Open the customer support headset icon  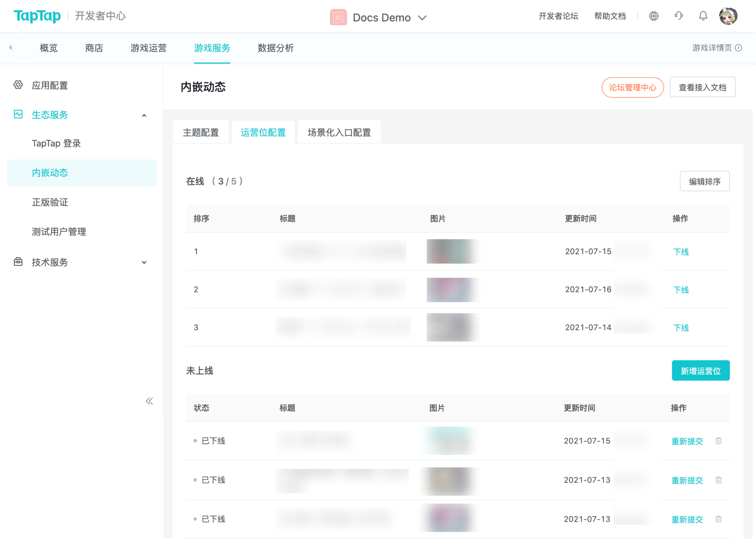(678, 16)
